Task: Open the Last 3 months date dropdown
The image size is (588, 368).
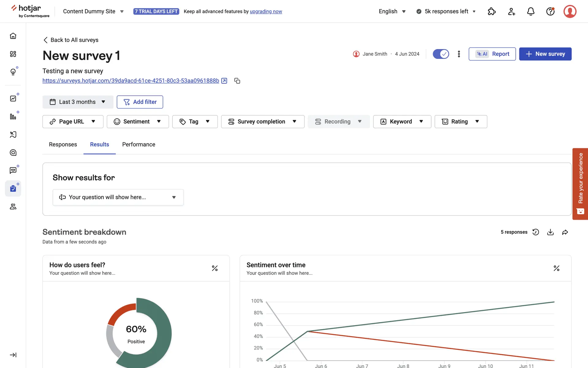Action: [x=78, y=102]
